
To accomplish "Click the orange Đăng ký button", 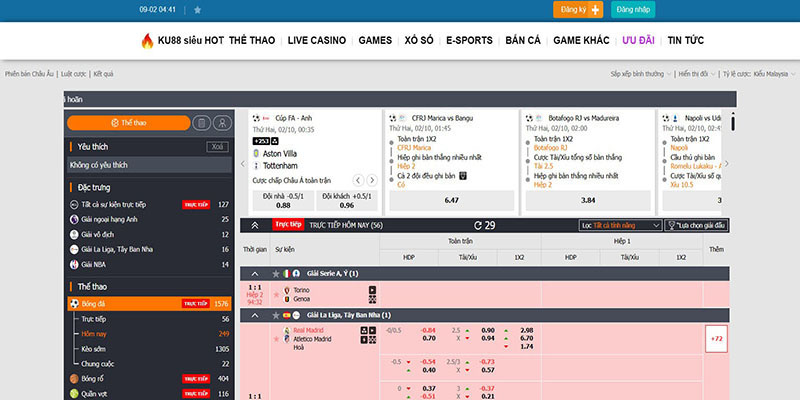I will pos(578,10).
